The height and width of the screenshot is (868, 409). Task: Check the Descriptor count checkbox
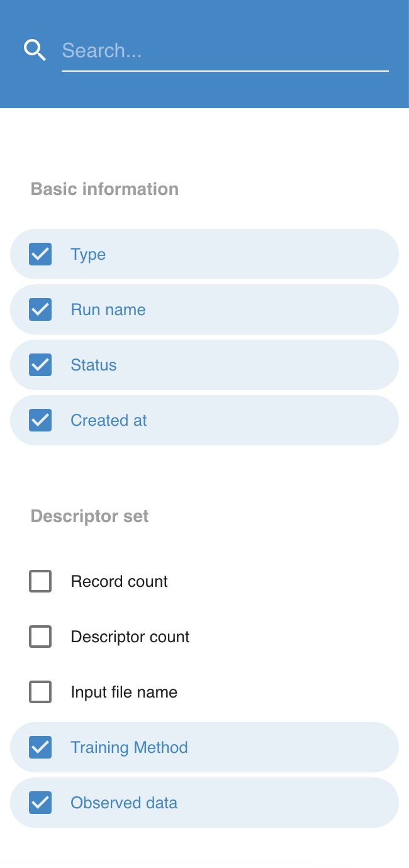tap(40, 637)
